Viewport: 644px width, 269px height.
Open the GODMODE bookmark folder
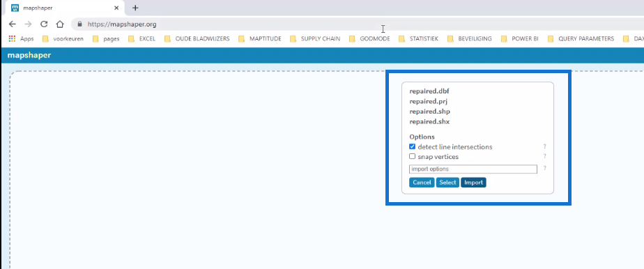pos(369,38)
